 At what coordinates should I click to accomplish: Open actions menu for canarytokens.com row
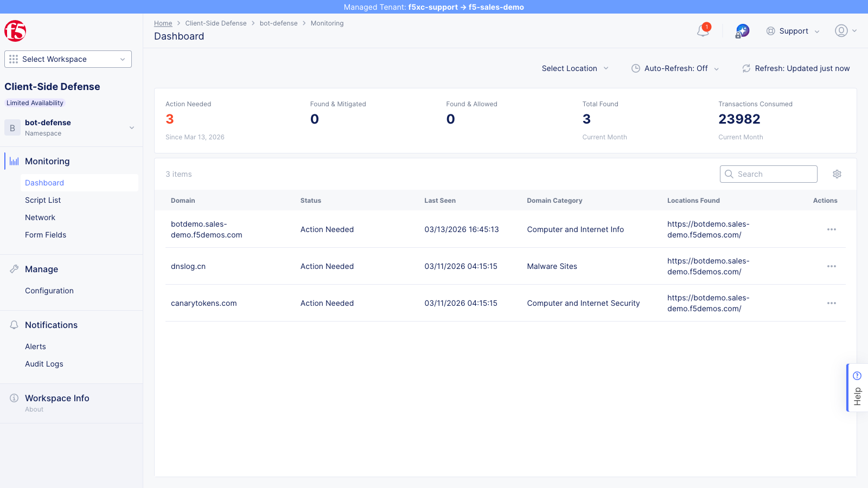pyautogui.click(x=831, y=303)
